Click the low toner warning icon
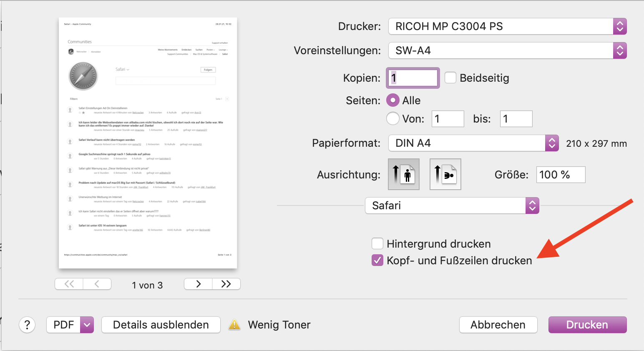 [x=234, y=325]
